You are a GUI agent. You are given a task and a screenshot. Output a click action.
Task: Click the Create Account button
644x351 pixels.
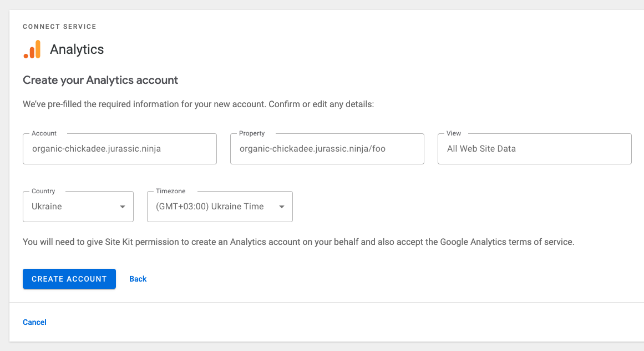pyautogui.click(x=69, y=279)
